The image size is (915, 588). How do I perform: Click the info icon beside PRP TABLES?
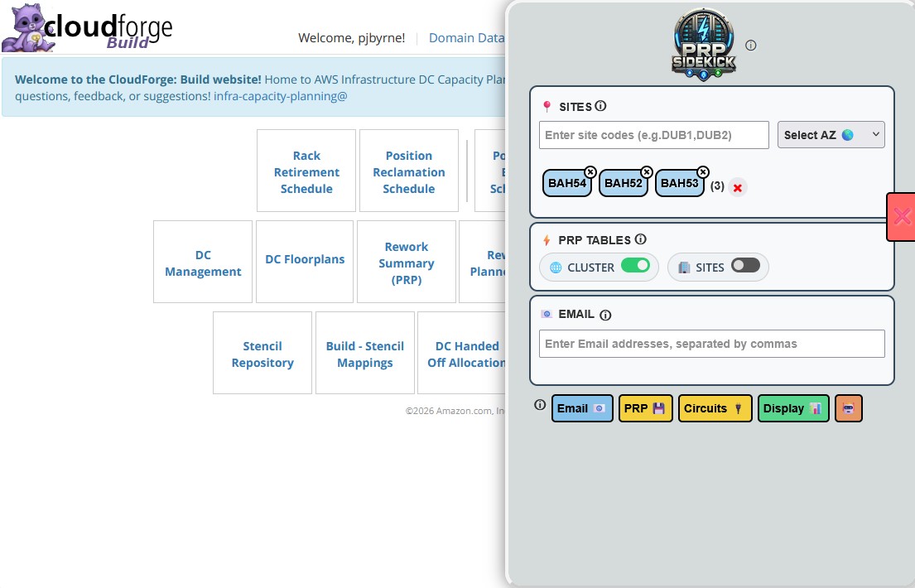641,239
